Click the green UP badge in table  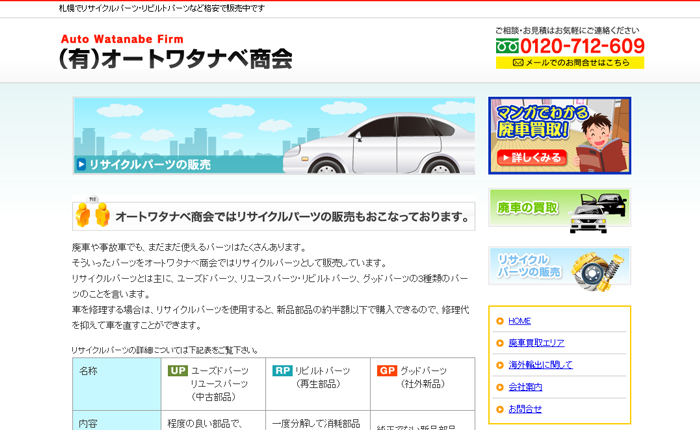[178, 371]
